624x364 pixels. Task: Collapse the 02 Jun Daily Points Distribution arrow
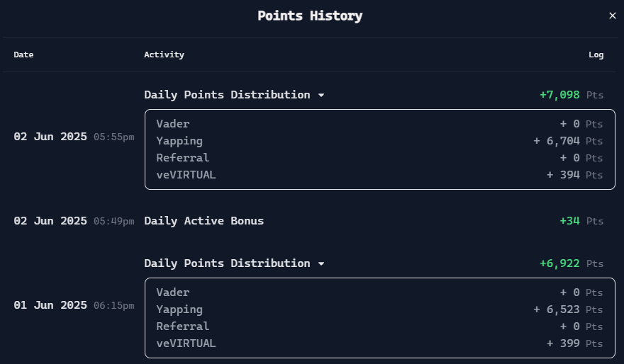(321, 95)
